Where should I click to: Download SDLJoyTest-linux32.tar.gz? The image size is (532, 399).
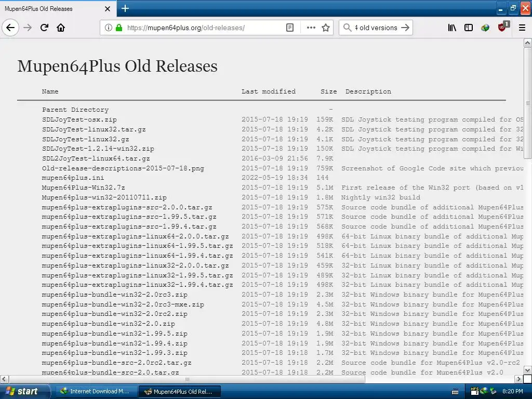[94, 129]
